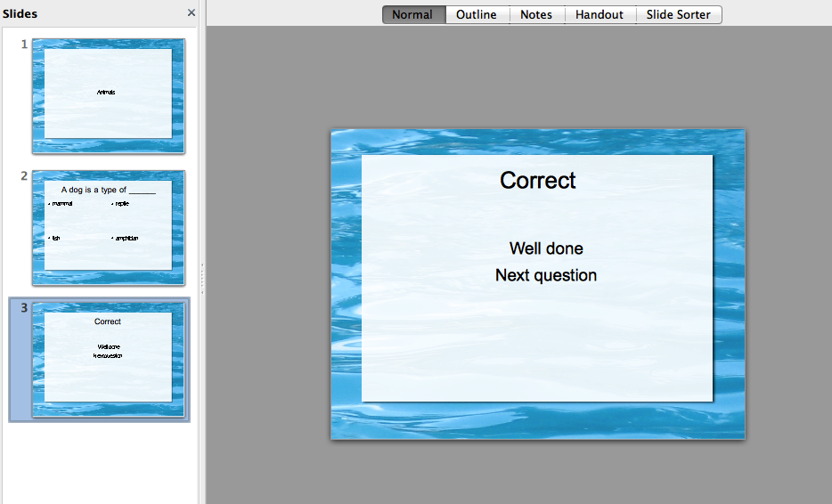The width and height of the screenshot is (832, 504).
Task: Click the number 3 beside third thumbnail
Action: (24, 308)
